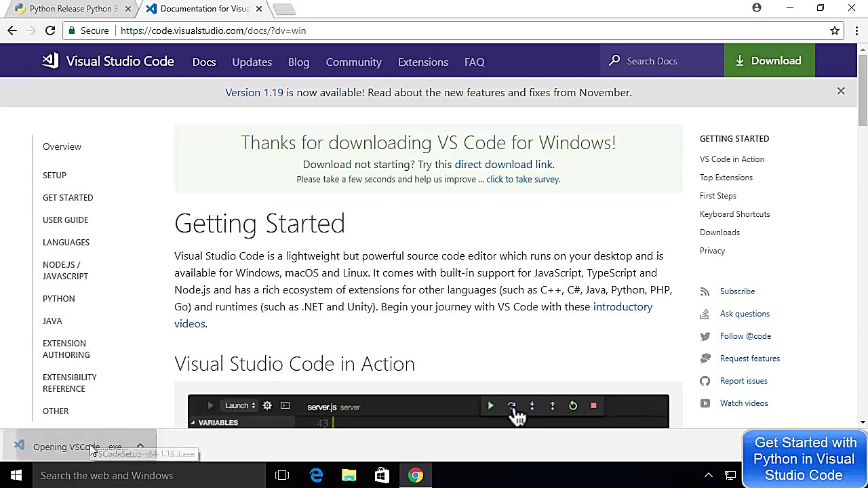Open the introductory videos link
868x488 pixels.
pyautogui.click(x=413, y=315)
